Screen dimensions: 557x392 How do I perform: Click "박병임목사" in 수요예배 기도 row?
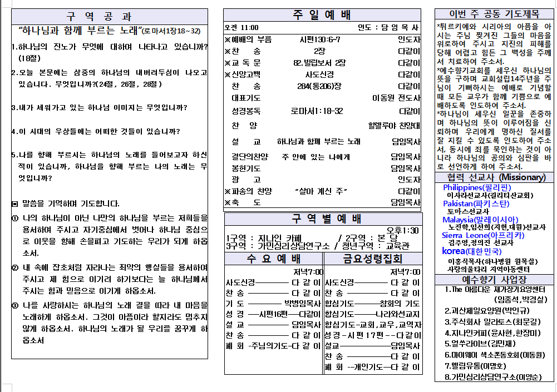click(x=302, y=304)
